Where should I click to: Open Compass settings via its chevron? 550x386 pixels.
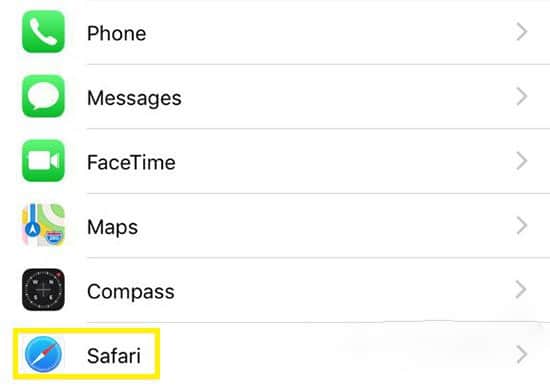point(522,290)
